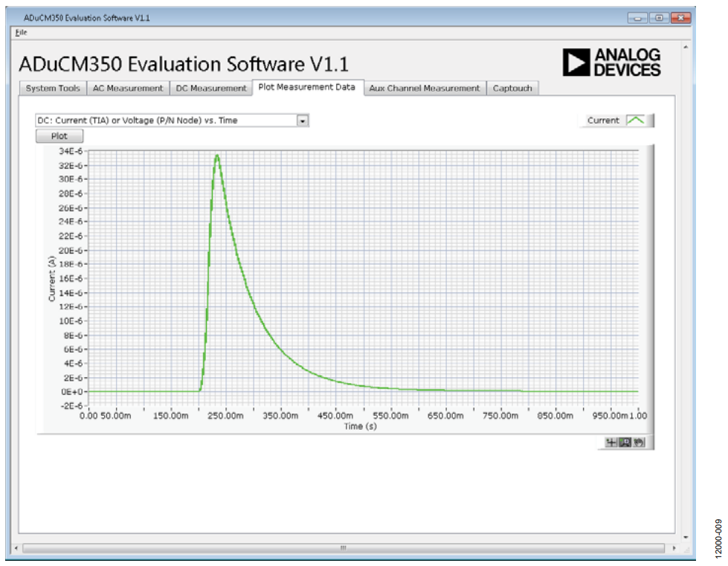
Task: Click the 34E-6 y-axis maximum label
Action: click(x=71, y=152)
